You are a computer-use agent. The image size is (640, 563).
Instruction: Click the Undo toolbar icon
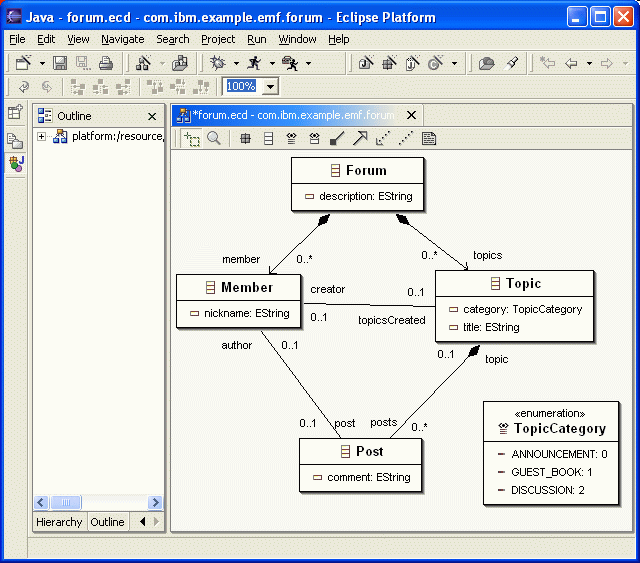[x=24, y=87]
